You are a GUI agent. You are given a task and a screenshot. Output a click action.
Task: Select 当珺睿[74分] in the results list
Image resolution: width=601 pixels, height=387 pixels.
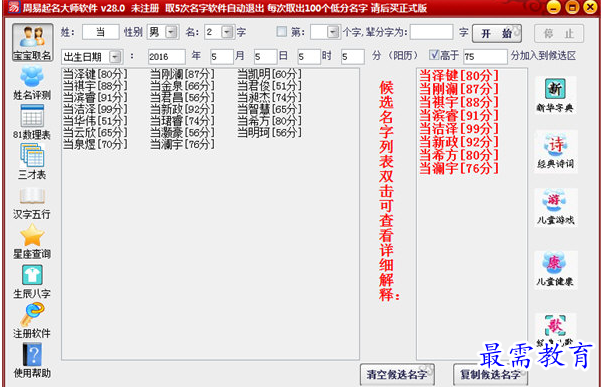182,121
